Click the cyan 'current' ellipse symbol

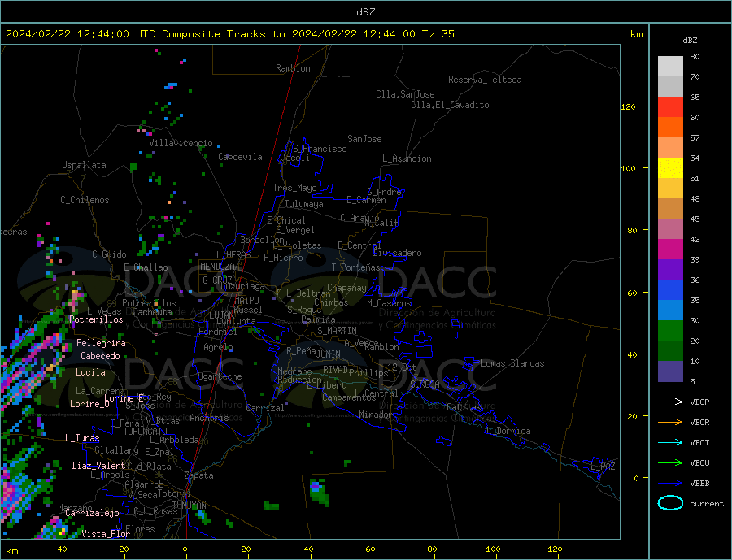pyautogui.click(x=670, y=503)
